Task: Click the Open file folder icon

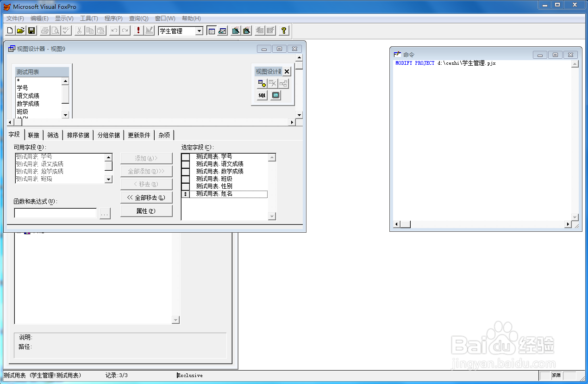Action: point(21,31)
